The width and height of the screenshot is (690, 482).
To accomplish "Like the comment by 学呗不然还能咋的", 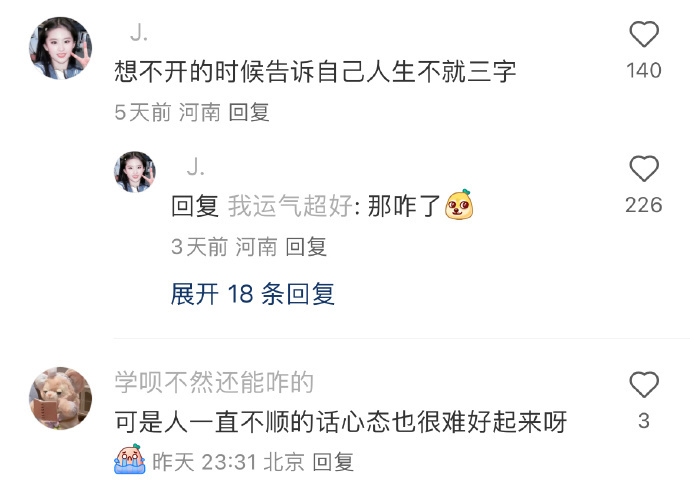I will pos(644,385).
